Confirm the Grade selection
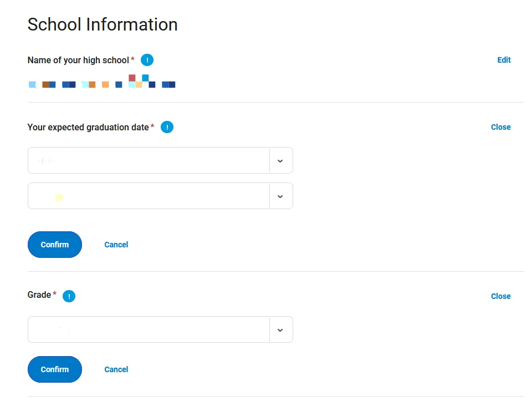 click(55, 369)
